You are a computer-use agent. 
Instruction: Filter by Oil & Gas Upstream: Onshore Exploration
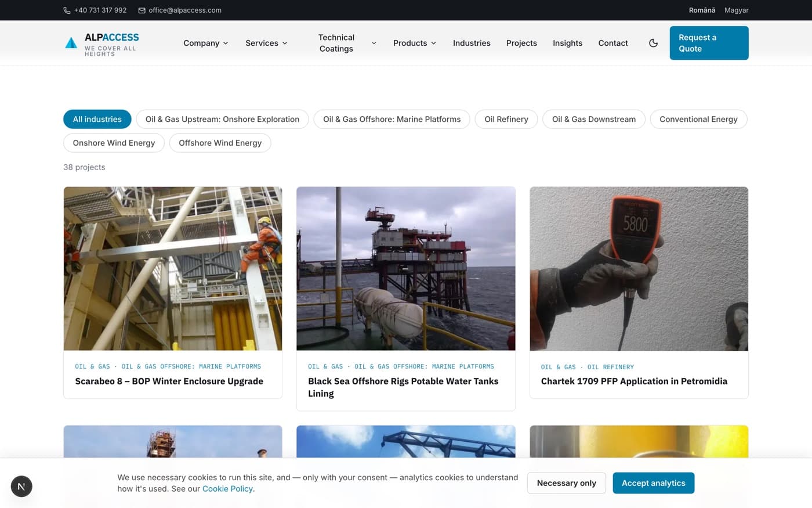(223, 119)
